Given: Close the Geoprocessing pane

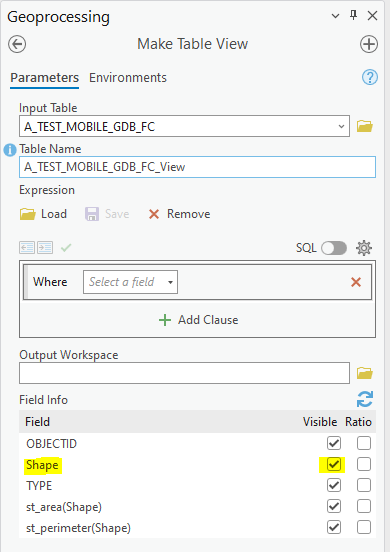Looking at the screenshot, I should tap(372, 16).
